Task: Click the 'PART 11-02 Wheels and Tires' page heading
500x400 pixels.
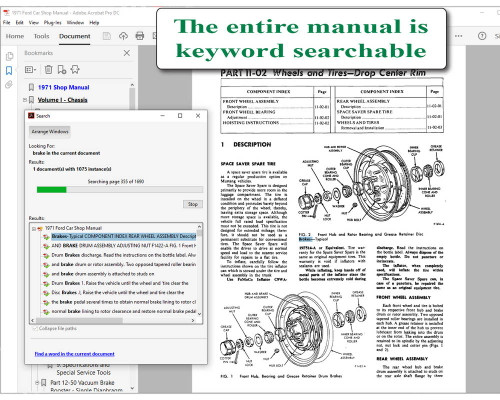Action: (x=323, y=73)
